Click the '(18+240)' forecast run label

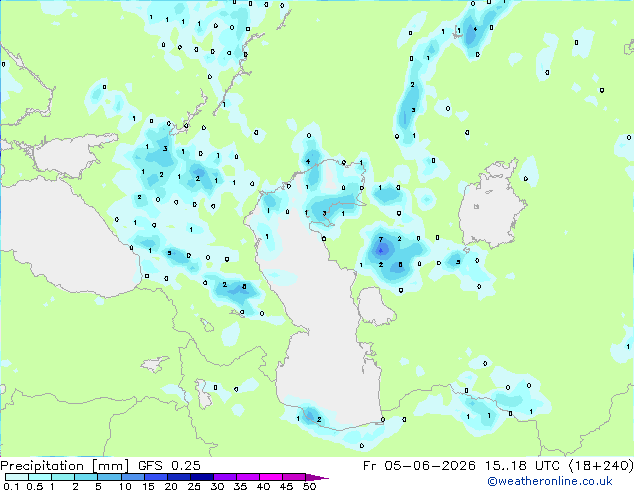point(601,466)
